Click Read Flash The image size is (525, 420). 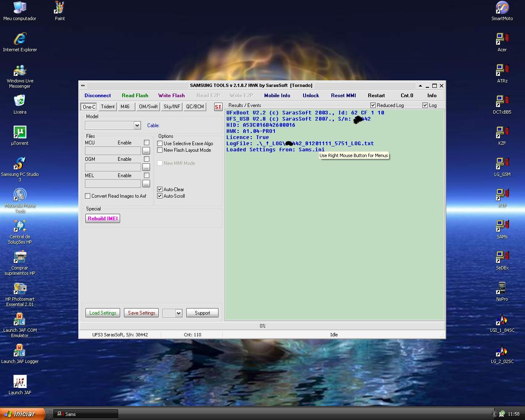pos(135,96)
